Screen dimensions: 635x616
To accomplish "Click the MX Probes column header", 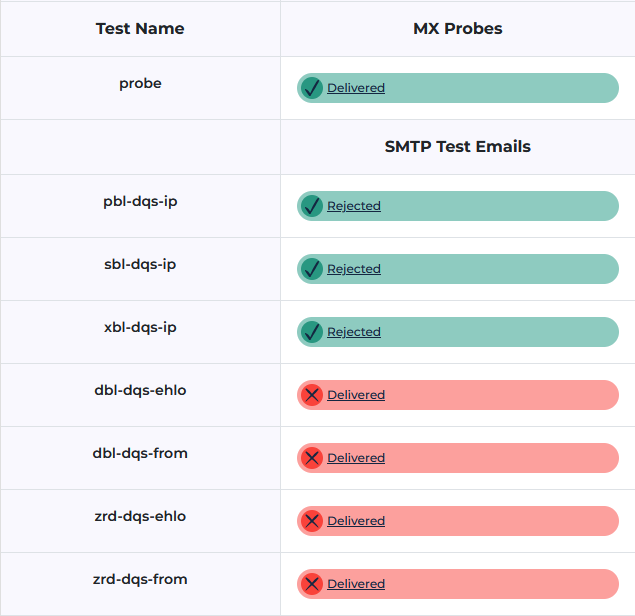I will pyautogui.click(x=458, y=29).
